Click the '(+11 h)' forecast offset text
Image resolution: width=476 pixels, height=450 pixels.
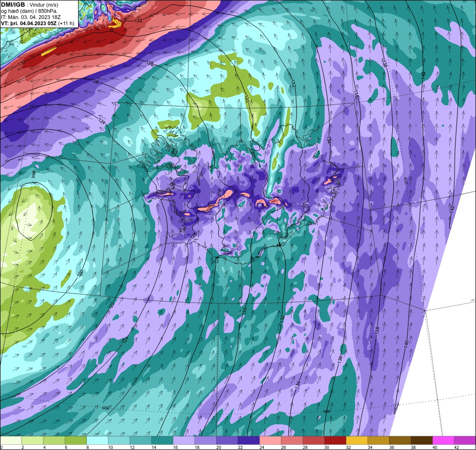(x=66, y=23)
